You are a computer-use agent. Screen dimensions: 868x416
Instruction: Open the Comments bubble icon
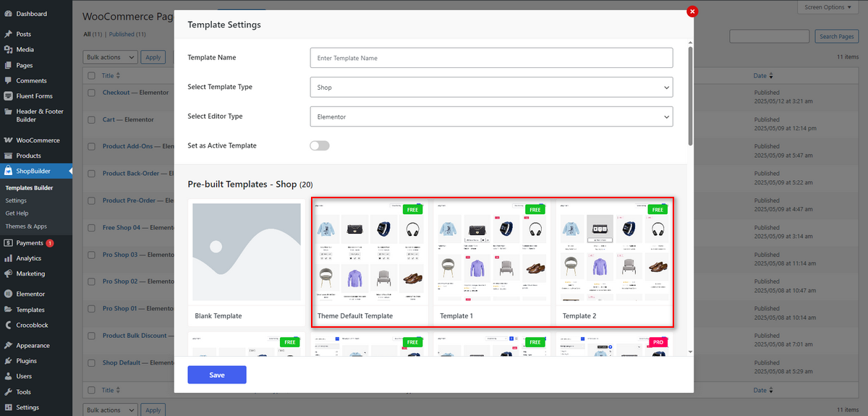(x=8, y=81)
